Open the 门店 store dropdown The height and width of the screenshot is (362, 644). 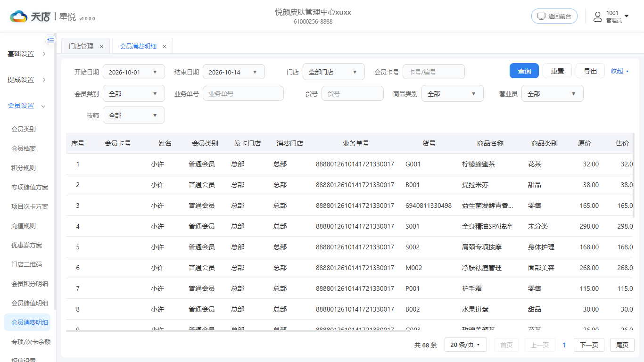coord(334,72)
